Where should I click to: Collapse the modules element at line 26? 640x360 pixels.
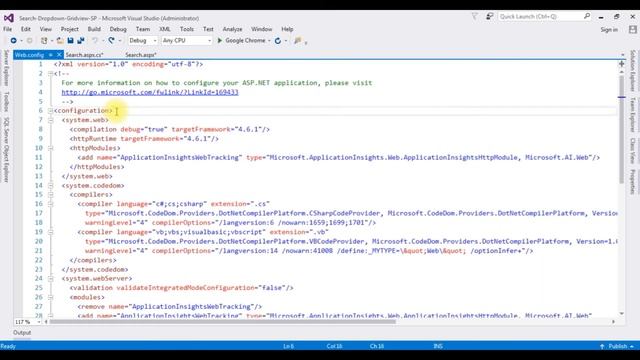51,298
